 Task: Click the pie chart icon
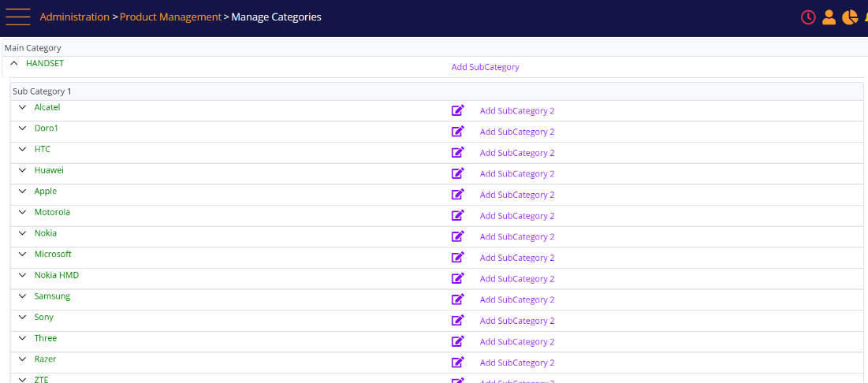click(x=850, y=17)
